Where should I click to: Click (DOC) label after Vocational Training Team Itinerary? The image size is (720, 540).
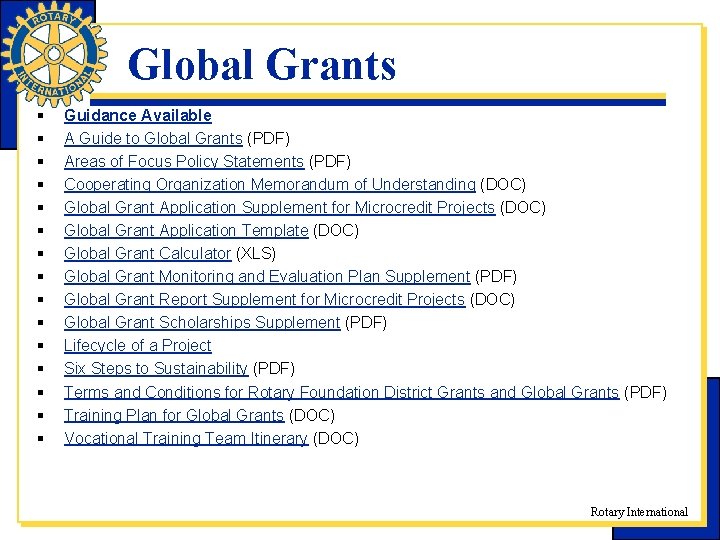[336, 438]
